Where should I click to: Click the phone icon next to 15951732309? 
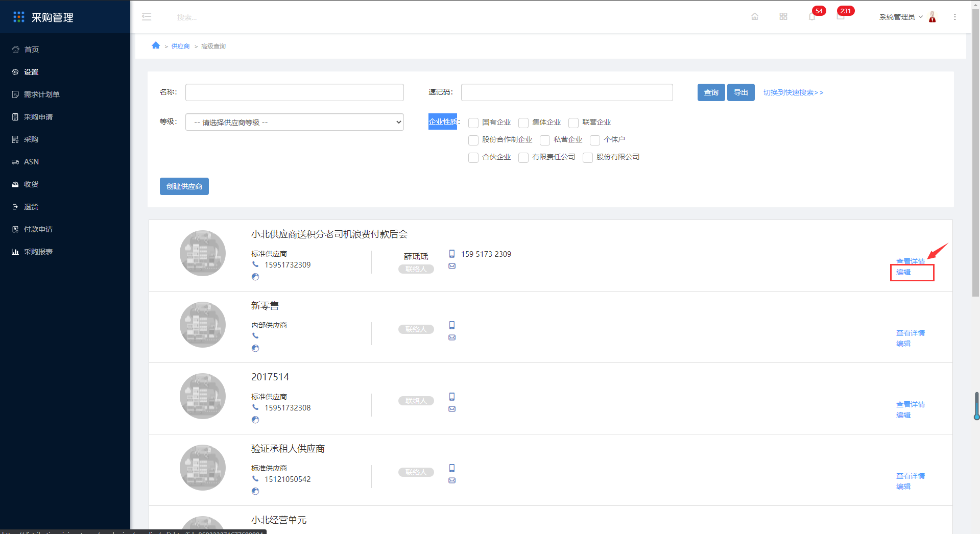255,264
